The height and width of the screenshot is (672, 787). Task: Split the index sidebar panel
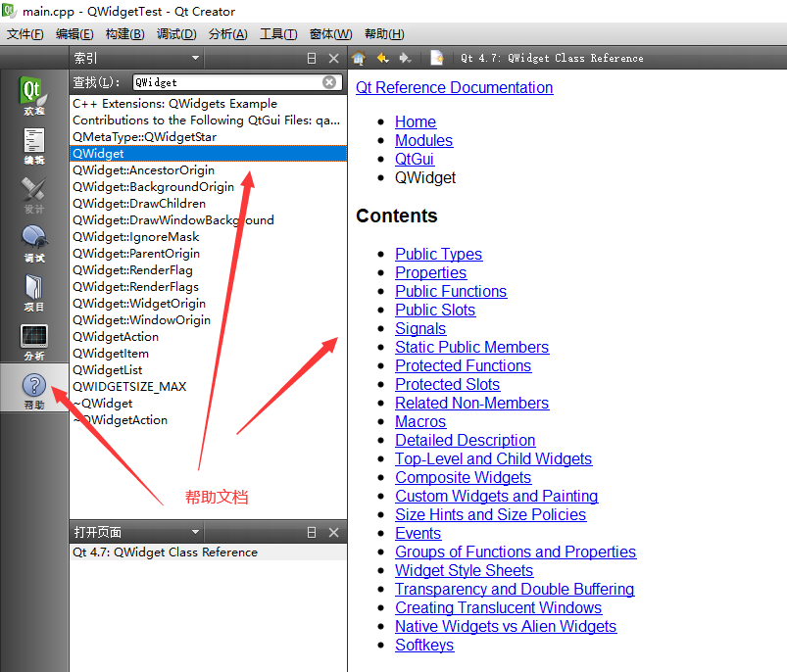pos(312,58)
